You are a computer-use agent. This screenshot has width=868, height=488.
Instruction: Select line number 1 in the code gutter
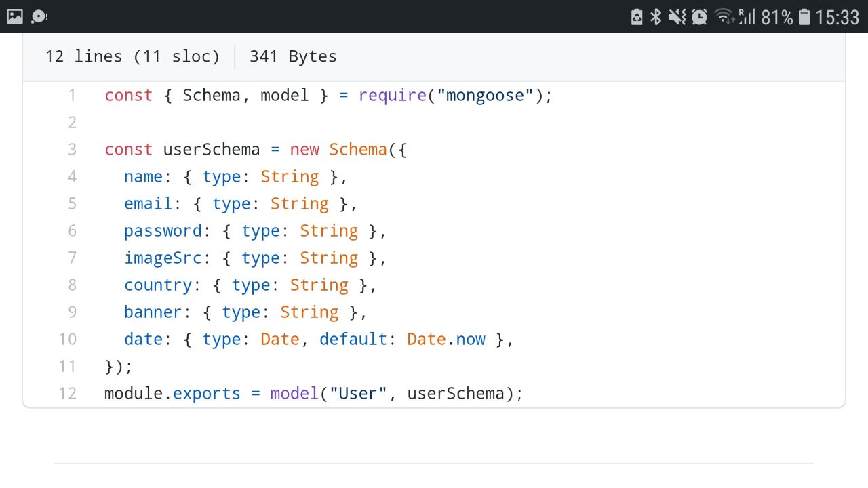click(x=72, y=96)
